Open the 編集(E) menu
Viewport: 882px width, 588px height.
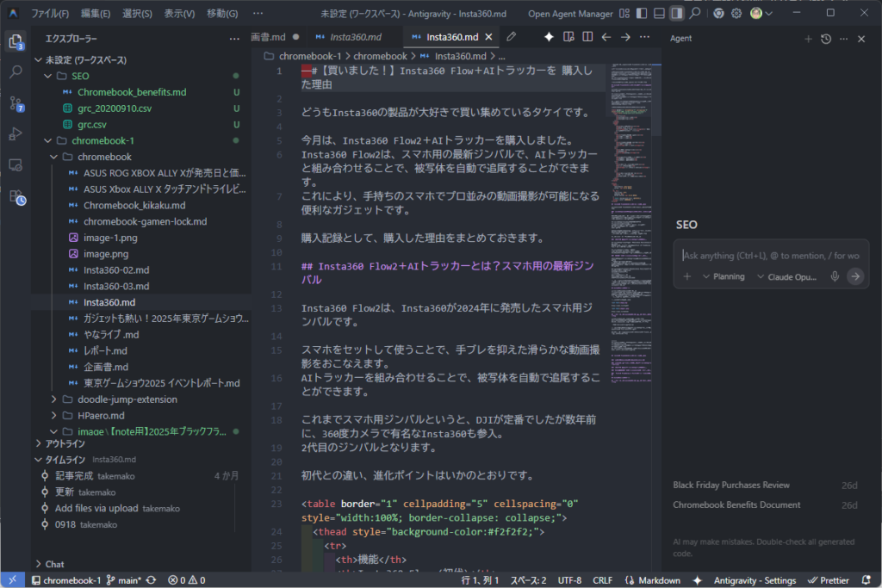96,14
